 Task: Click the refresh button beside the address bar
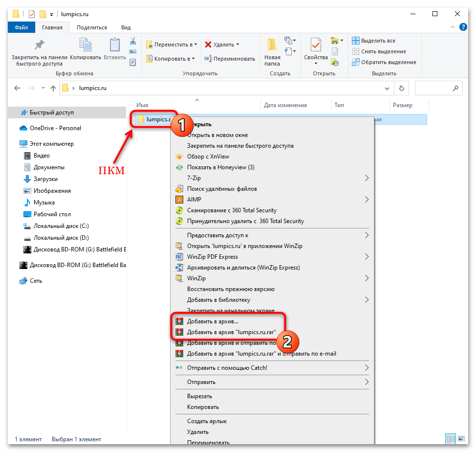[401, 89]
